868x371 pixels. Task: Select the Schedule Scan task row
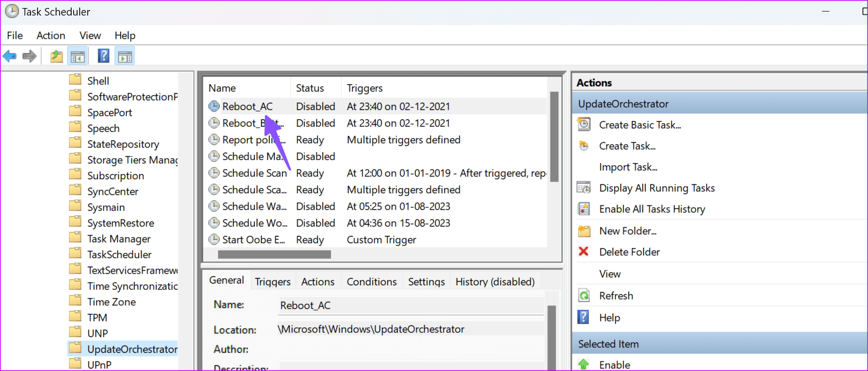[376, 173]
